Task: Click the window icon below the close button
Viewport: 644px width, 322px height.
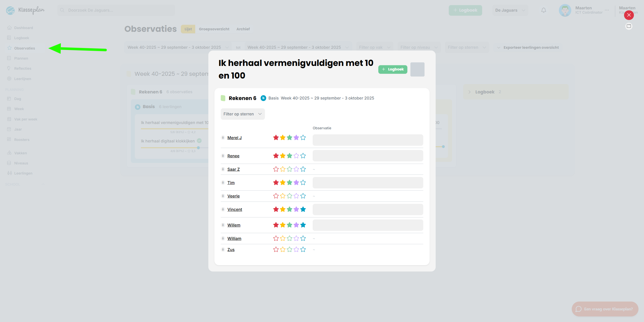Action: tap(629, 26)
